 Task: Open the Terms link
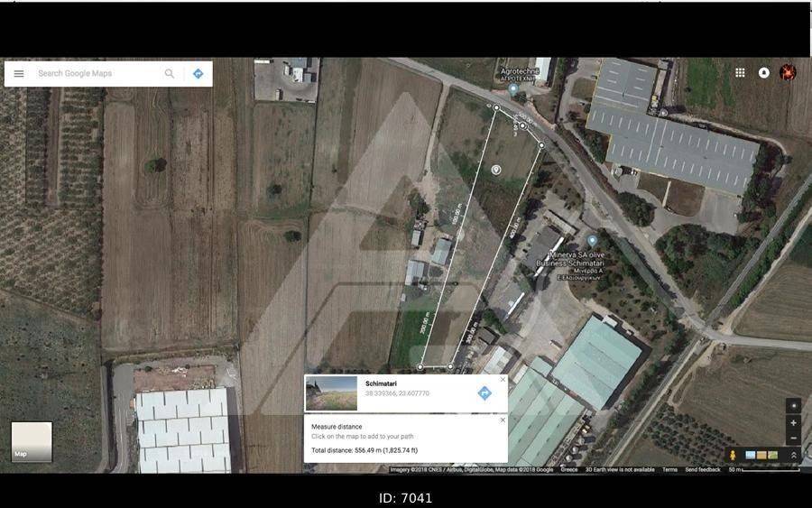[669, 470]
